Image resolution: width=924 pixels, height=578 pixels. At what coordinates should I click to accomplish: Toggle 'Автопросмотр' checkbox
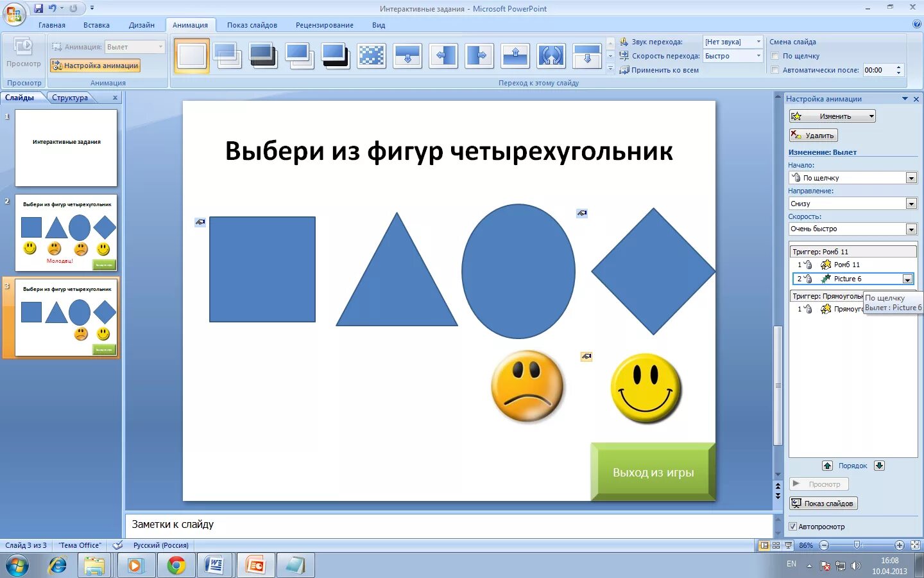(x=792, y=527)
